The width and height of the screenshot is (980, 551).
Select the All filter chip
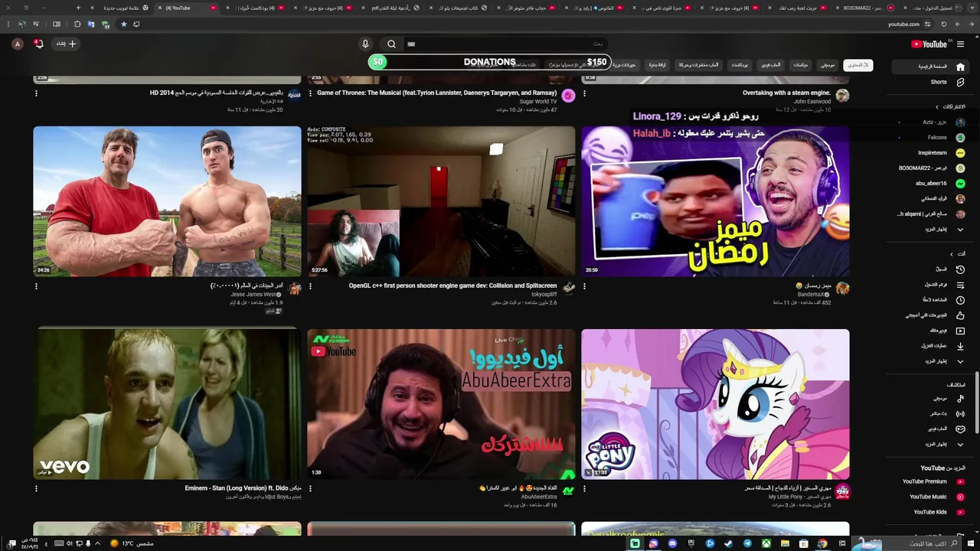(857, 65)
